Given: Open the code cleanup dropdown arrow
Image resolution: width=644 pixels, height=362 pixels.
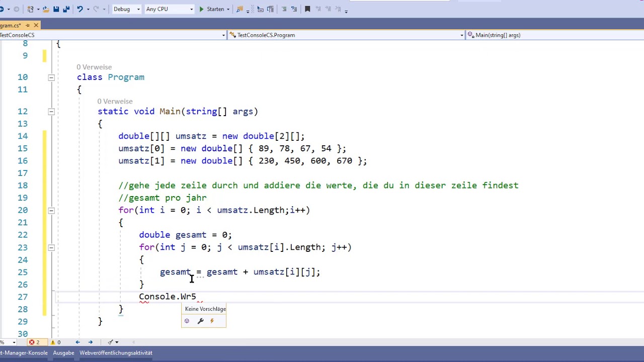Looking at the screenshot, I should click(x=117, y=342).
